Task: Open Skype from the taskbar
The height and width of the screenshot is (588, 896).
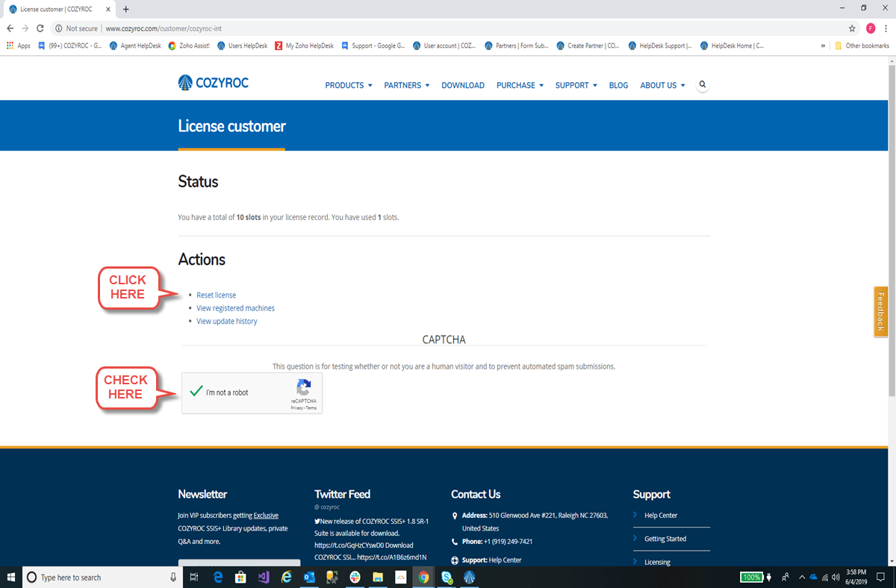Action: pos(447,577)
